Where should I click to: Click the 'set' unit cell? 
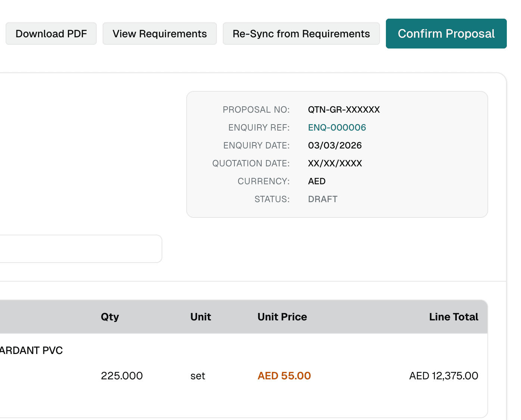click(198, 376)
